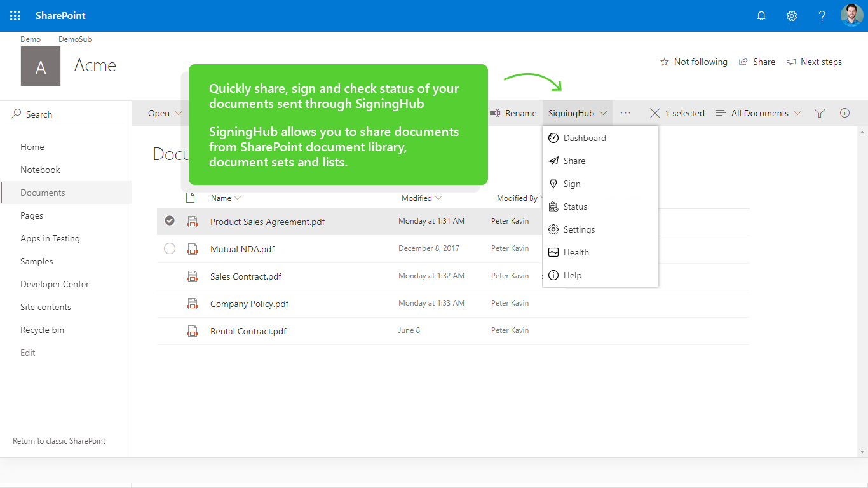Choose Help from SigningHub menu
This screenshot has width=868, height=488.
click(600, 275)
